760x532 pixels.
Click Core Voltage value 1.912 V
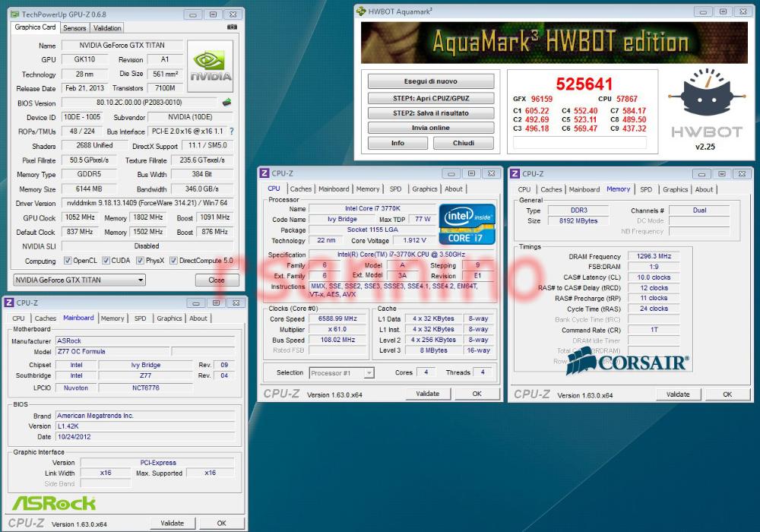(x=414, y=240)
